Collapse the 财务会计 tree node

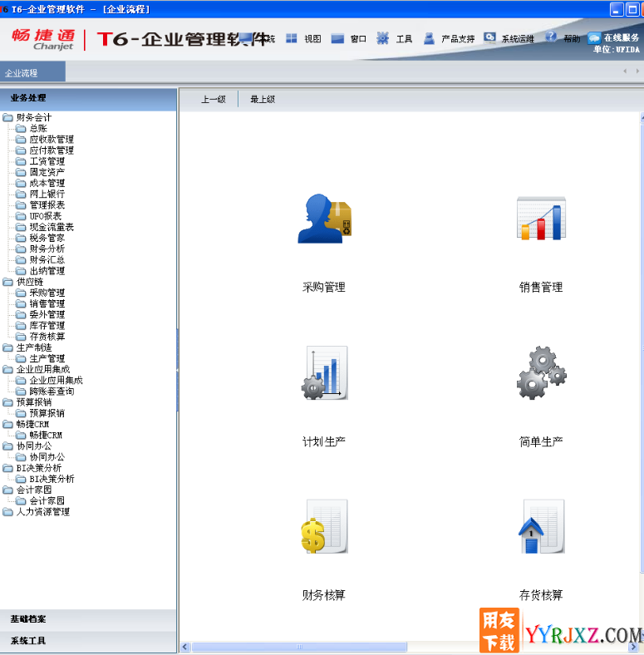(8, 117)
